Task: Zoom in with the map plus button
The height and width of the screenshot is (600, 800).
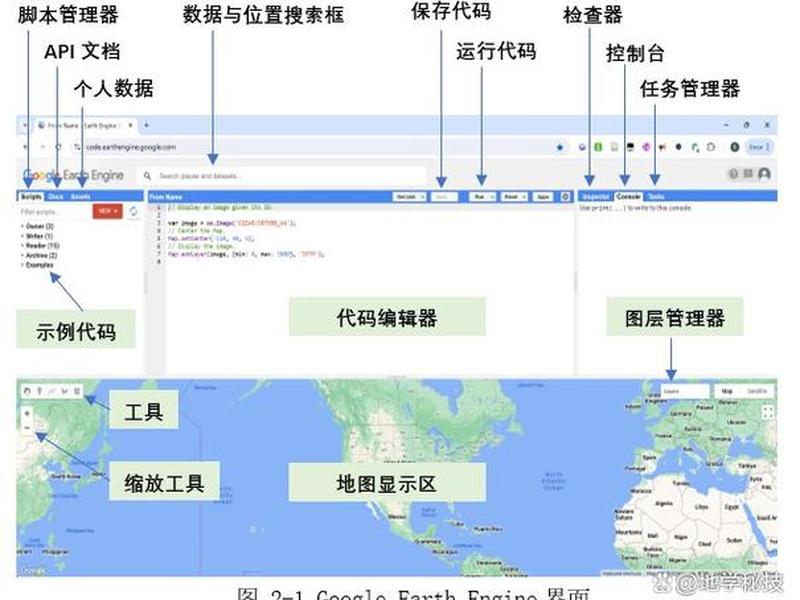Action: click(x=27, y=413)
